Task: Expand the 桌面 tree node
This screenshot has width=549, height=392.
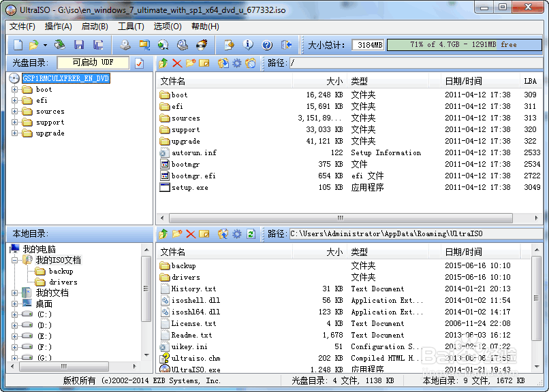Action: pyautogui.click(x=14, y=304)
